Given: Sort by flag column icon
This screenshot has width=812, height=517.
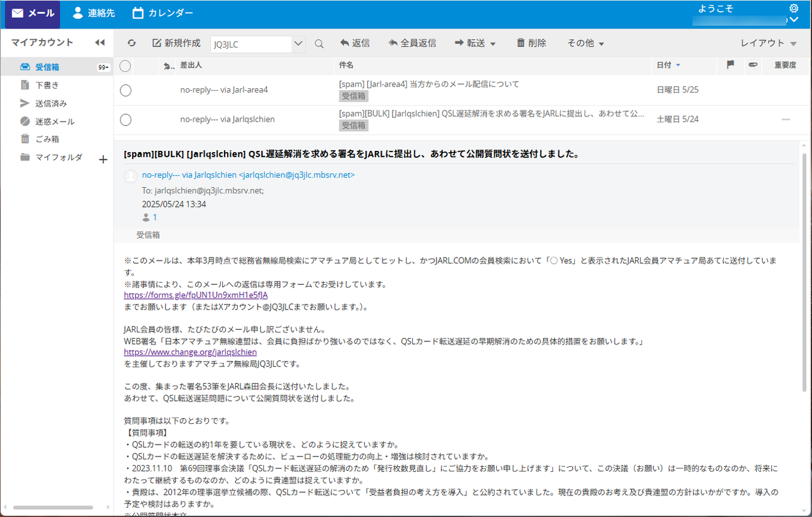Looking at the screenshot, I should (730, 65).
